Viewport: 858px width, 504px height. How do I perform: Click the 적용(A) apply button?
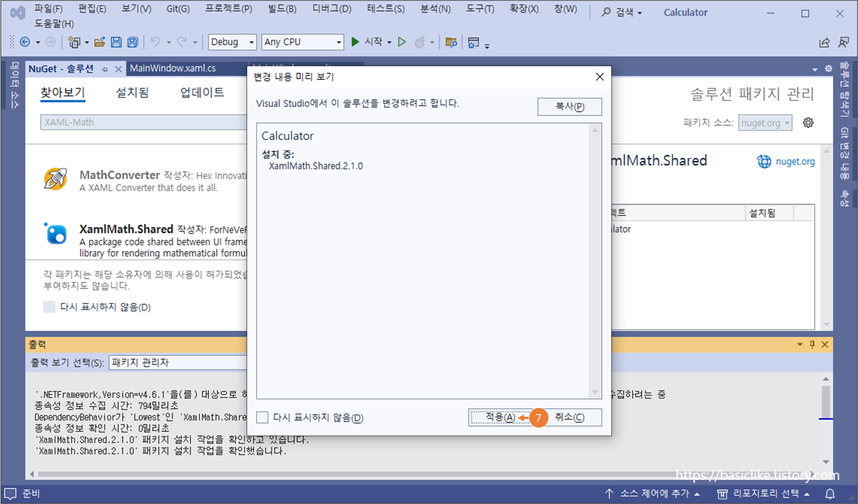501,417
